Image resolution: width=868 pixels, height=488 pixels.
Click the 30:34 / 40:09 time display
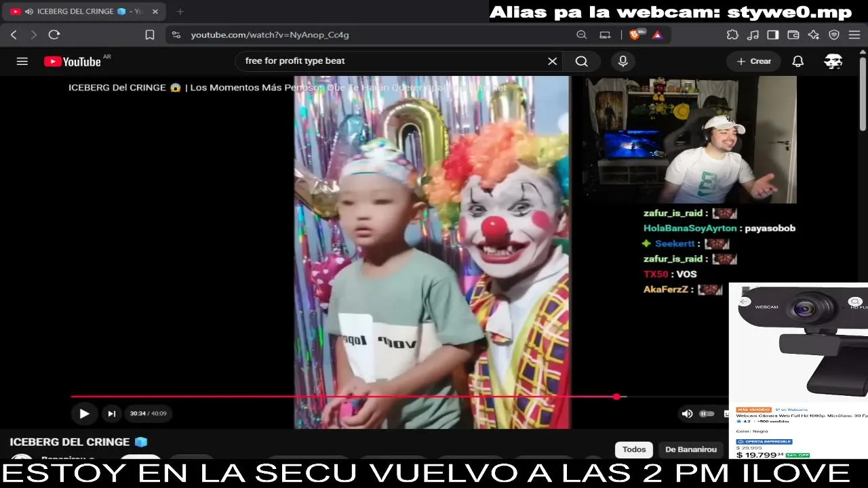pyautogui.click(x=148, y=413)
